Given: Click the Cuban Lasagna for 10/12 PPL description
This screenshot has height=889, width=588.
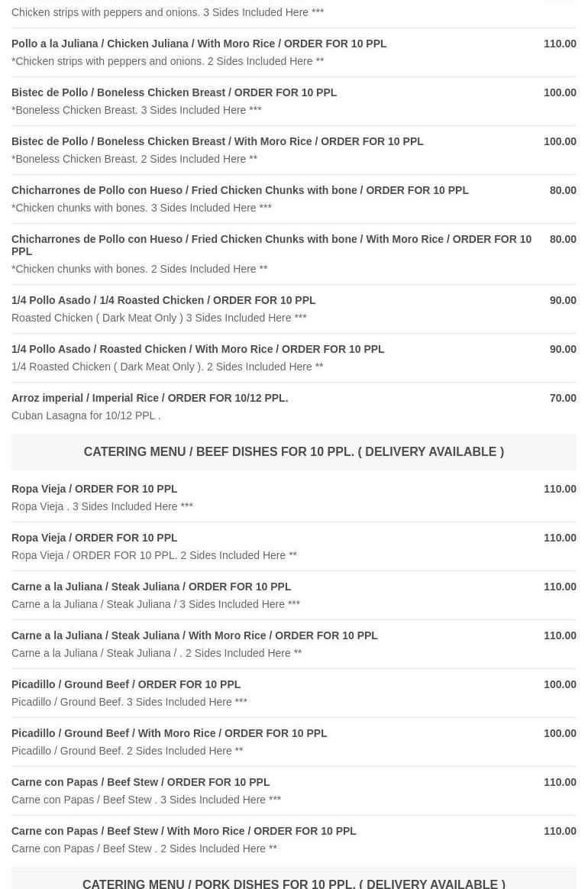Looking at the screenshot, I should [86, 416].
